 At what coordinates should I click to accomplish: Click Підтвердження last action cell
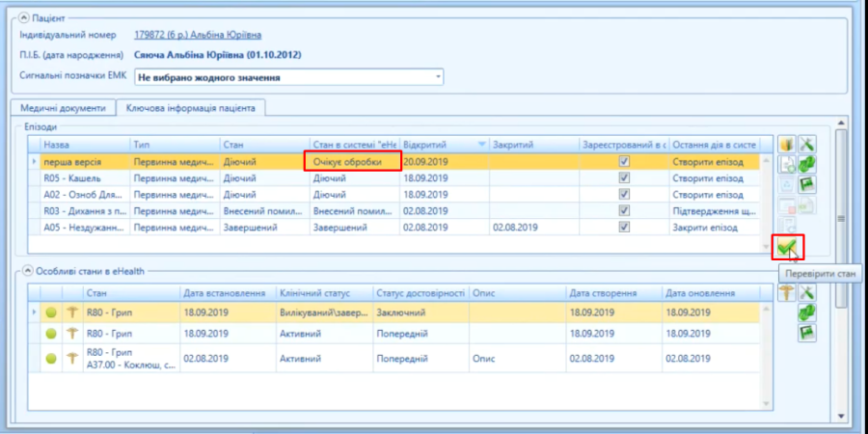pyautogui.click(x=716, y=211)
